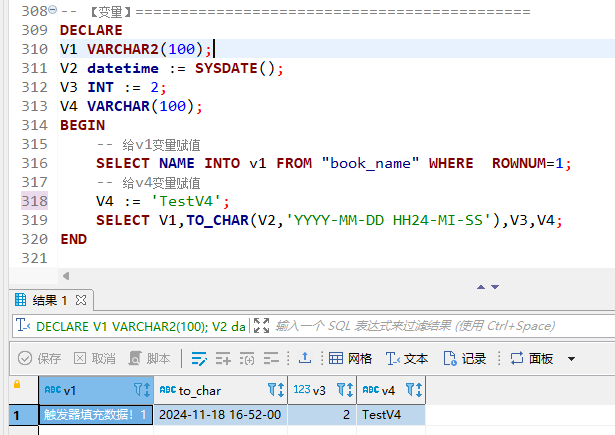The height and width of the screenshot is (435, 615).
Task: Click the export results icon
Action: 305,358
